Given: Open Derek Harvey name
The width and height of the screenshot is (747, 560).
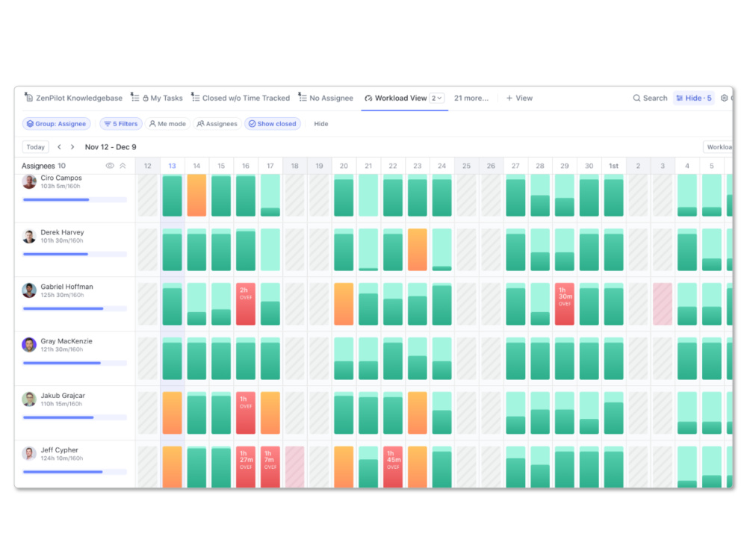Looking at the screenshot, I should 62,232.
